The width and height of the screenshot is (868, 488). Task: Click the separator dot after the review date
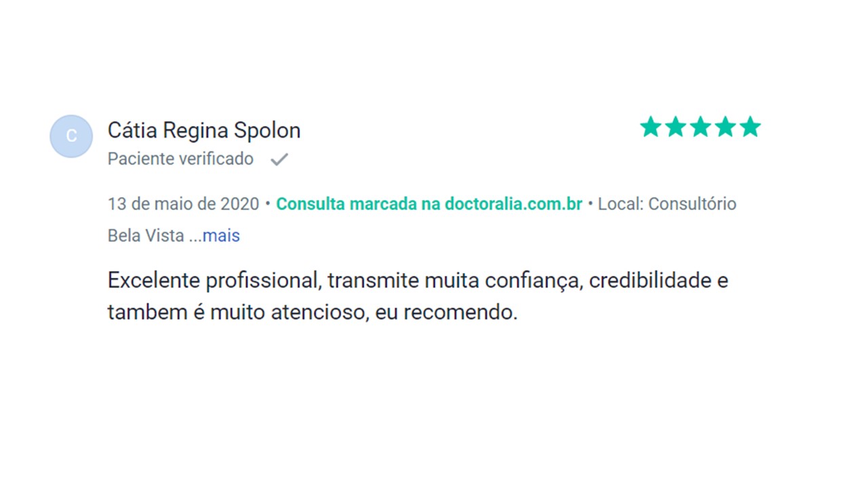click(x=267, y=203)
